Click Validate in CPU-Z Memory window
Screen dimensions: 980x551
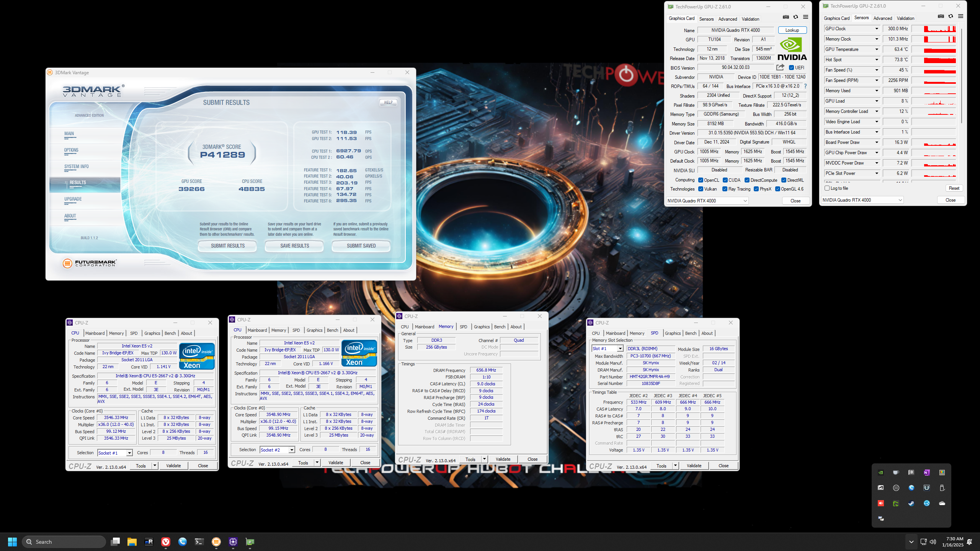tap(503, 459)
